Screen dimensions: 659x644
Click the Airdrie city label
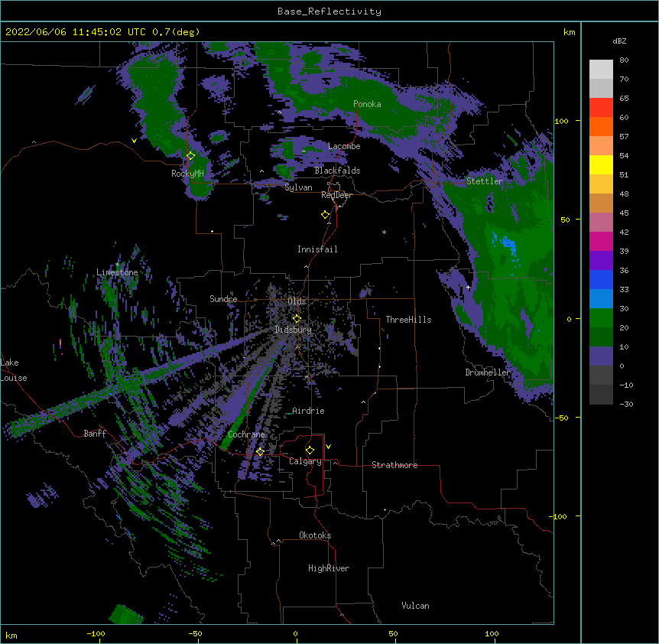(308, 411)
